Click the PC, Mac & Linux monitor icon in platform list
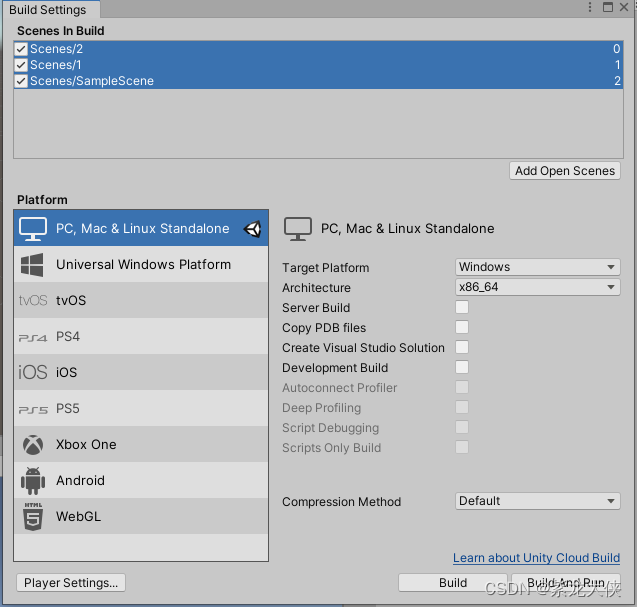 coord(33,229)
